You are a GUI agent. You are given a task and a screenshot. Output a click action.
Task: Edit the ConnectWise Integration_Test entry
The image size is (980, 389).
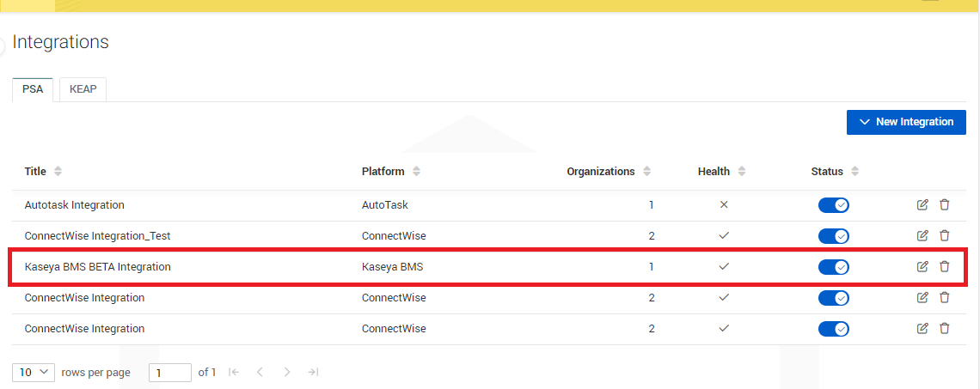coord(922,236)
